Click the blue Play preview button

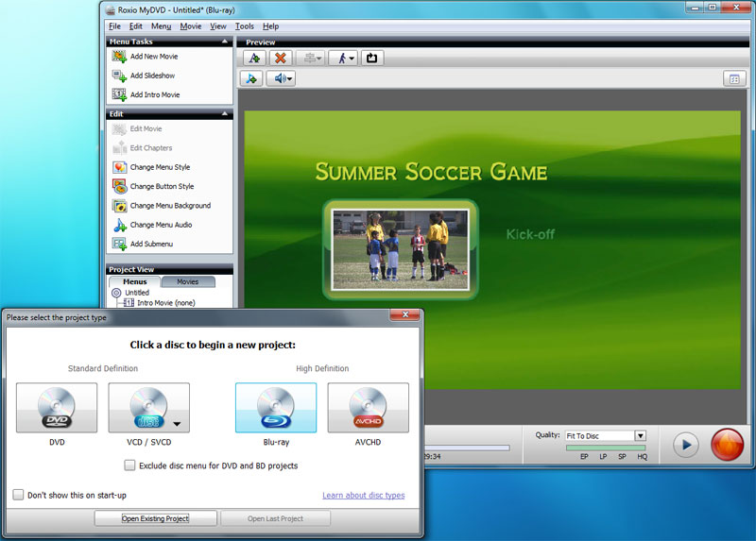click(686, 445)
